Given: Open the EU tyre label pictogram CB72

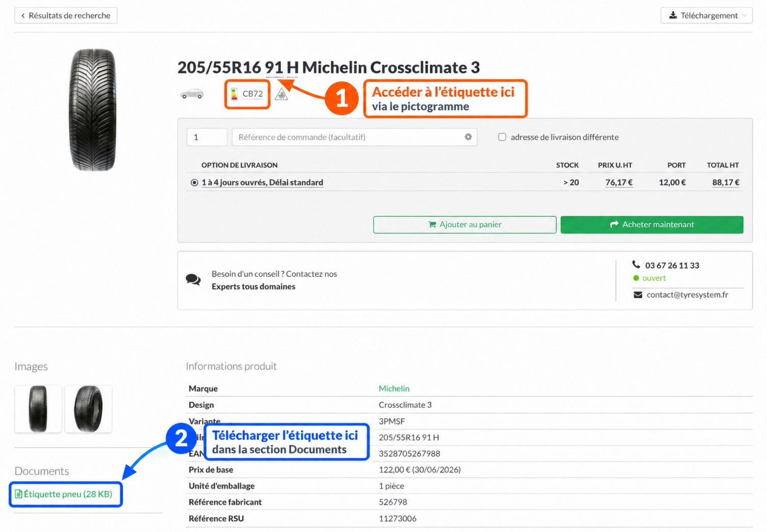Looking at the screenshot, I should (x=247, y=94).
